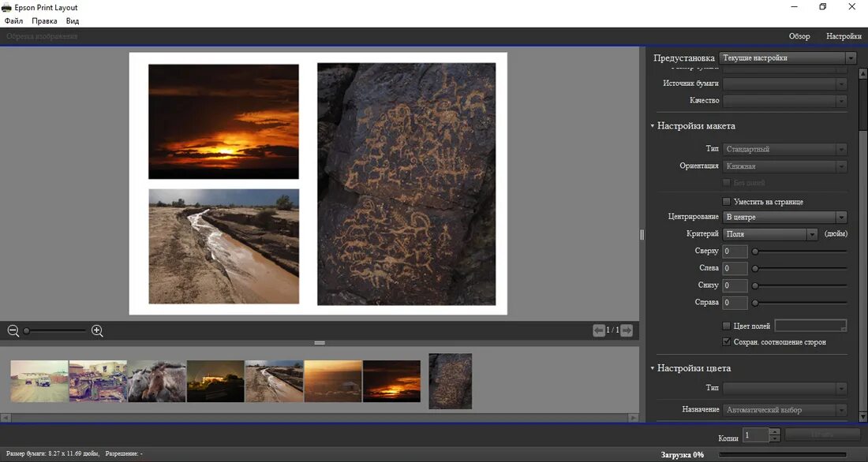The height and width of the screenshot is (462, 868).
Task: Select the horses thumbnail
Action: pyautogui.click(x=157, y=382)
